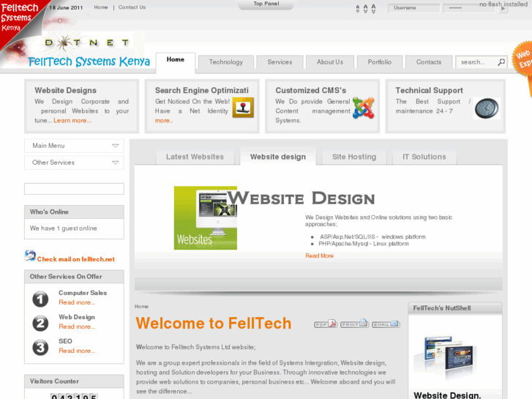The image size is (532, 399).
Task: Click the Contact Us link in top bar
Action: pyautogui.click(x=132, y=7)
